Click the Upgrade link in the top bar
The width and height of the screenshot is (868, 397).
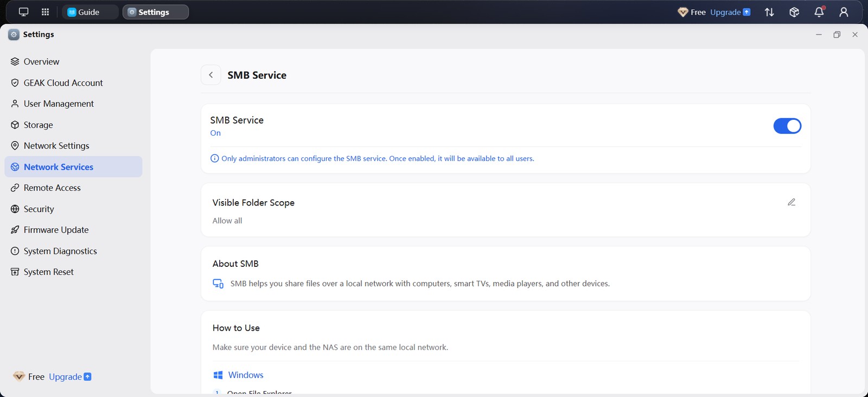730,12
